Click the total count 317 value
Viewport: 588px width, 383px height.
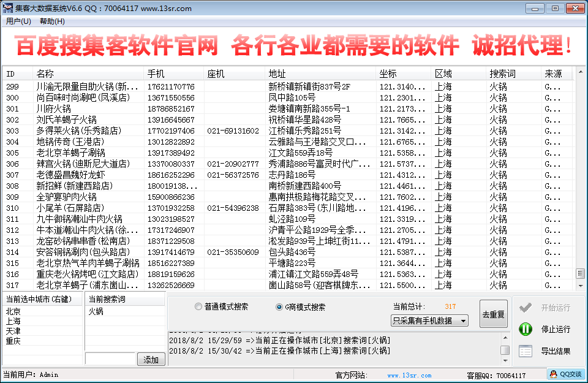click(x=450, y=306)
